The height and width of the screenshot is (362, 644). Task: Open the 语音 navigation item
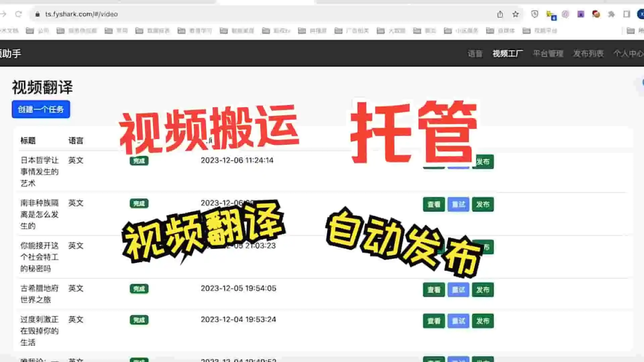click(x=475, y=54)
